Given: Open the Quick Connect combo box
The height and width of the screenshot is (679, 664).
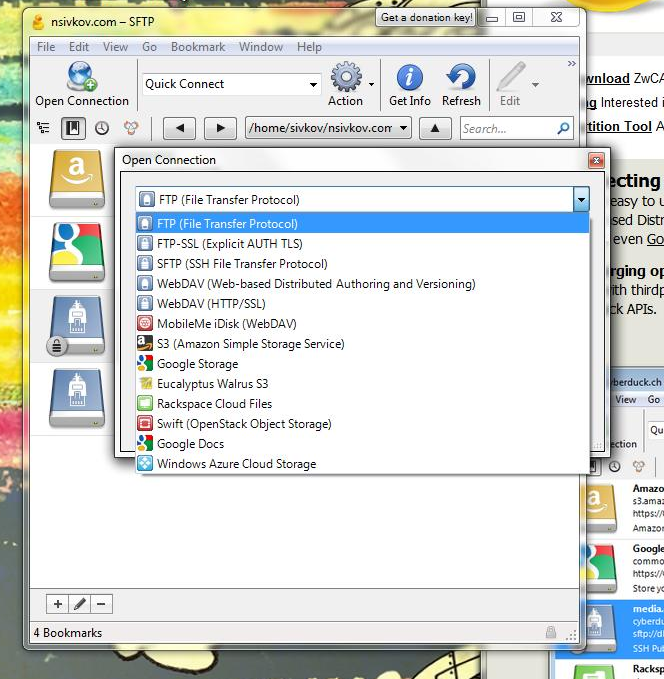Looking at the screenshot, I should pyautogui.click(x=232, y=84).
